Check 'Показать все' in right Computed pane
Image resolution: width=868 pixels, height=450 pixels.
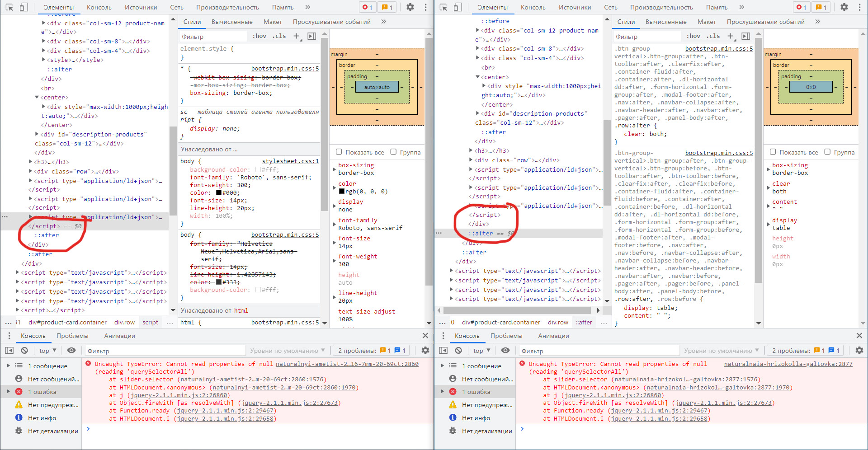[x=773, y=152]
